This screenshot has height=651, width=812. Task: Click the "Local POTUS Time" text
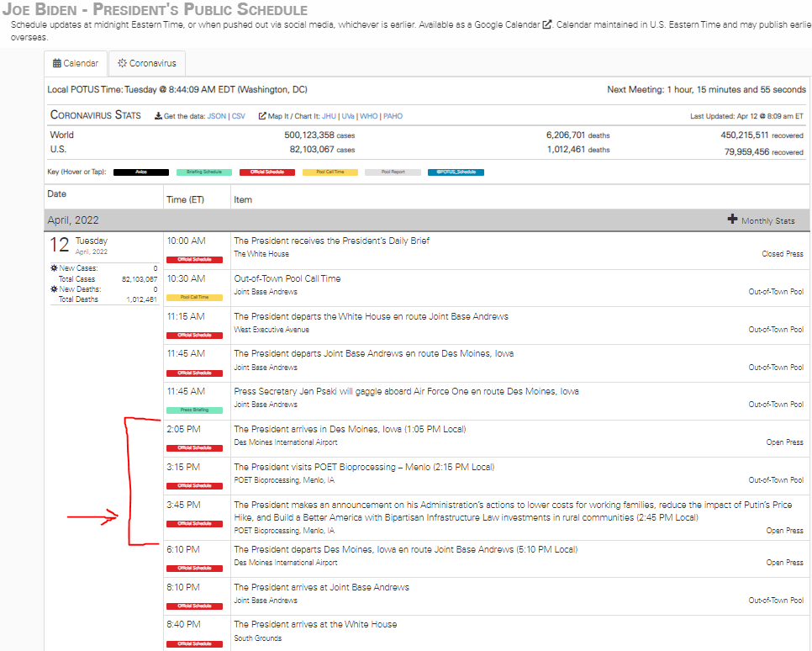click(177, 90)
